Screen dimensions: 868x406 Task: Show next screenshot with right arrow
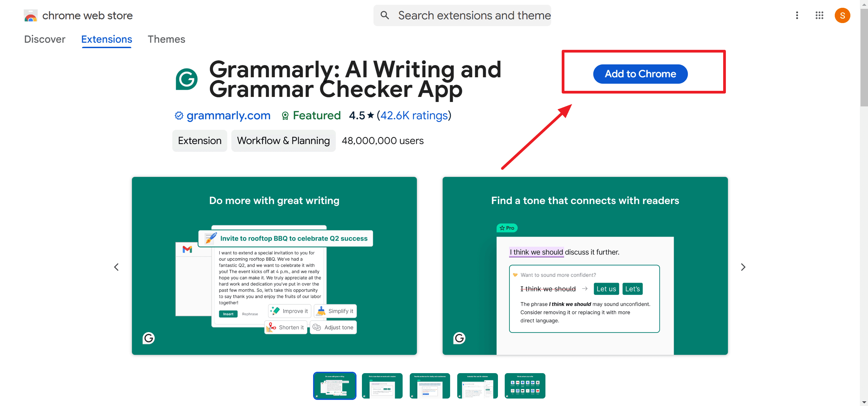743,267
